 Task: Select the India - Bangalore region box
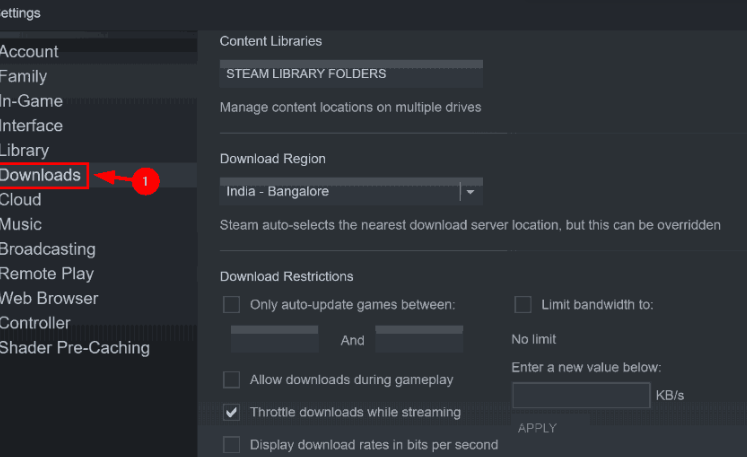(x=351, y=192)
